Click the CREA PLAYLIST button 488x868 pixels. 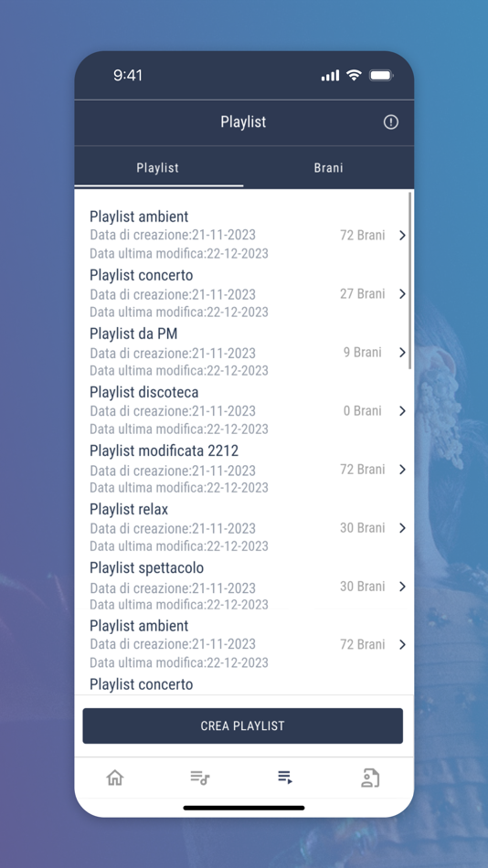pos(242,725)
